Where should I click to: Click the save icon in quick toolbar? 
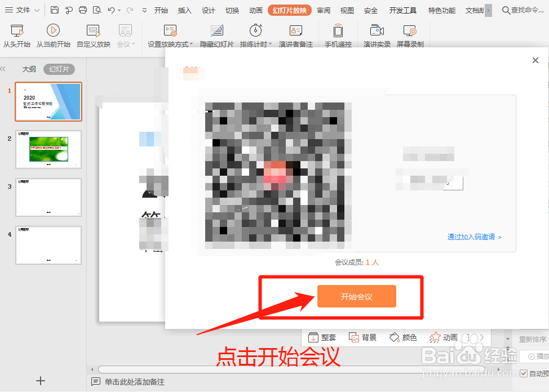tap(55, 10)
